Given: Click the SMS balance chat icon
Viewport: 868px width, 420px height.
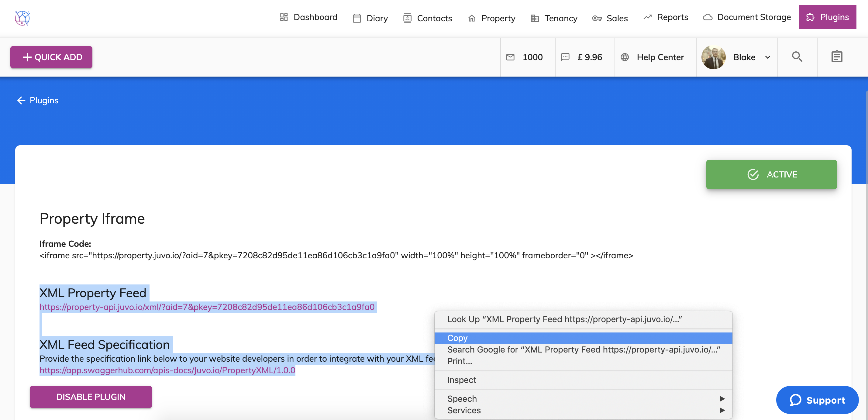Looking at the screenshot, I should click(565, 57).
